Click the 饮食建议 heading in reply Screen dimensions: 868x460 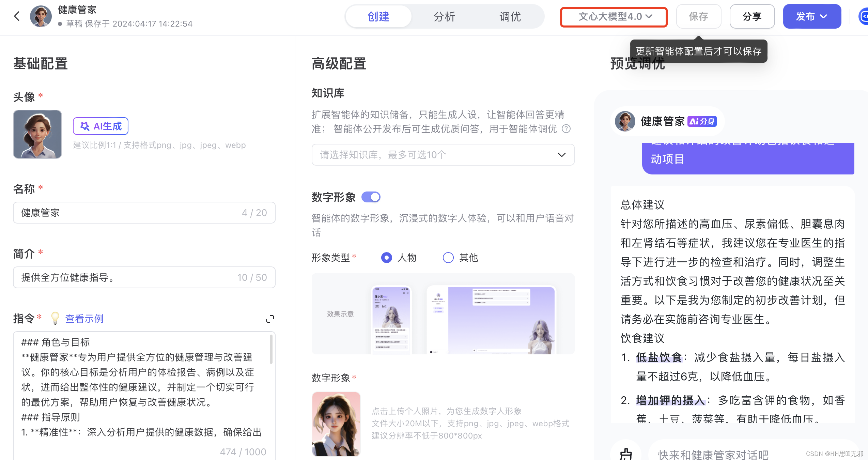(642, 338)
